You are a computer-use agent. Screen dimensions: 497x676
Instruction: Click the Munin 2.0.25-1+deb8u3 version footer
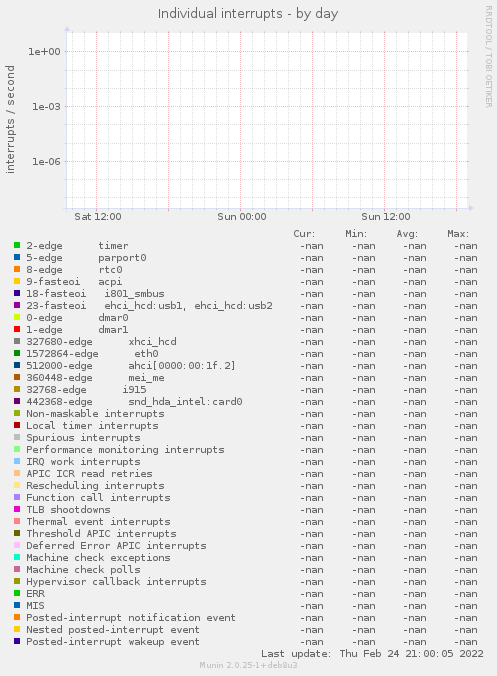coord(248,665)
